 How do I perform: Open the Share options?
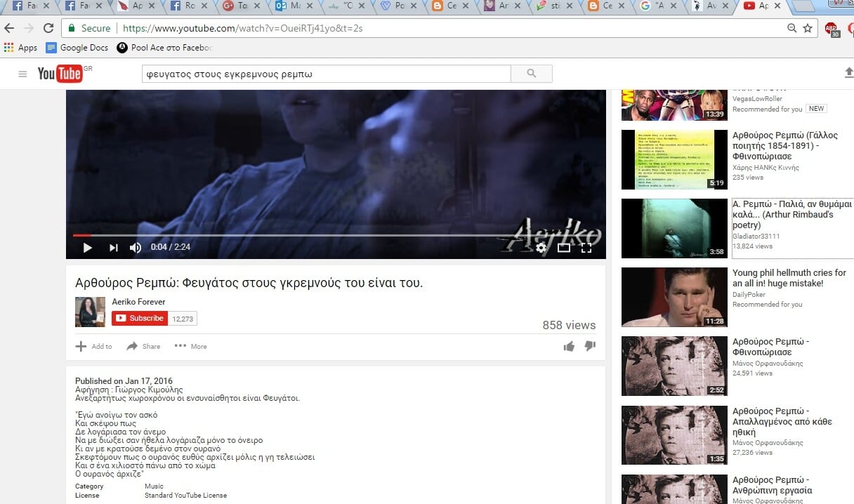pyautogui.click(x=143, y=346)
